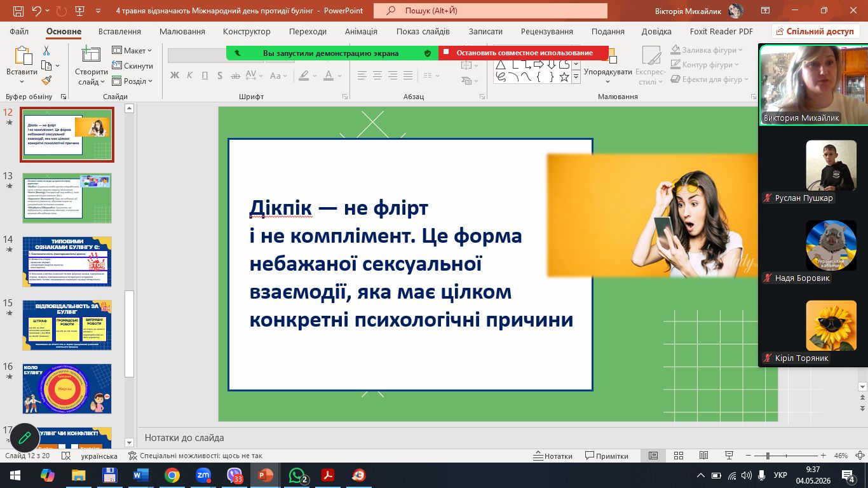Click the Save icon in title bar
This screenshot has height=488, width=868.
[18, 11]
